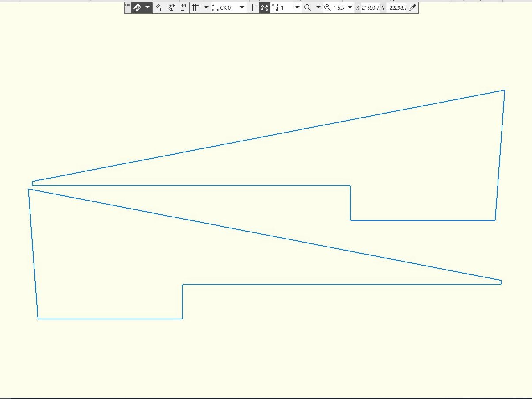Screen dimensions: 532x399
Task: Pick properties with the eyedropper icon
Action: (413, 8)
